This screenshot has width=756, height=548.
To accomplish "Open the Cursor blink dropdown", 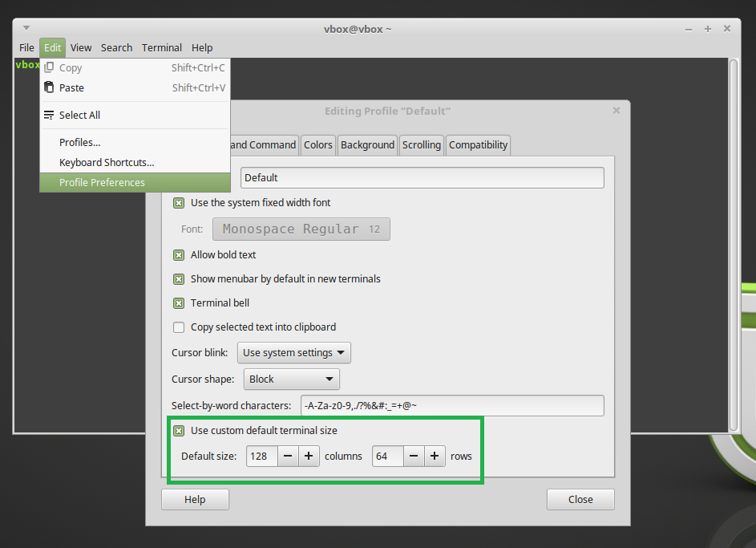I will pyautogui.click(x=294, y=353).
